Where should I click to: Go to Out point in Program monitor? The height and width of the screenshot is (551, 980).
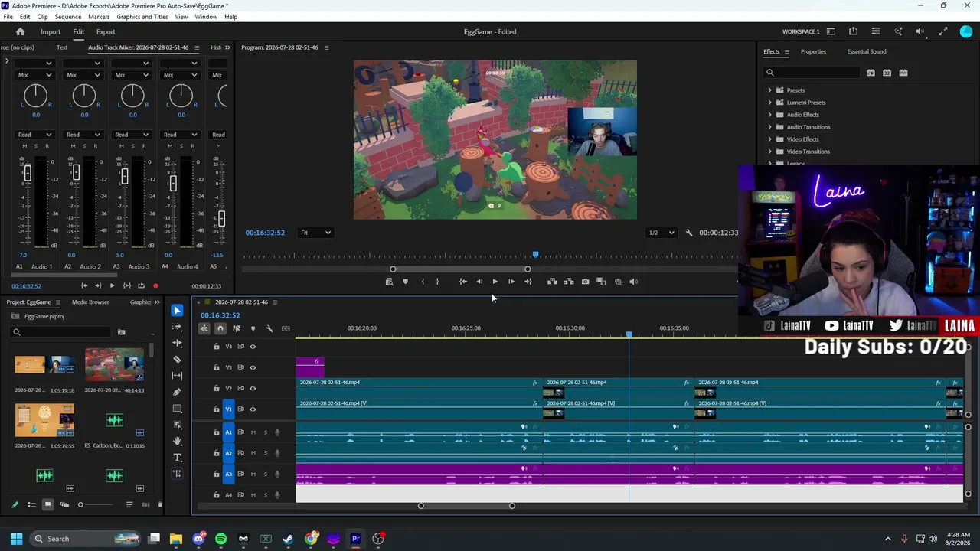528,282
